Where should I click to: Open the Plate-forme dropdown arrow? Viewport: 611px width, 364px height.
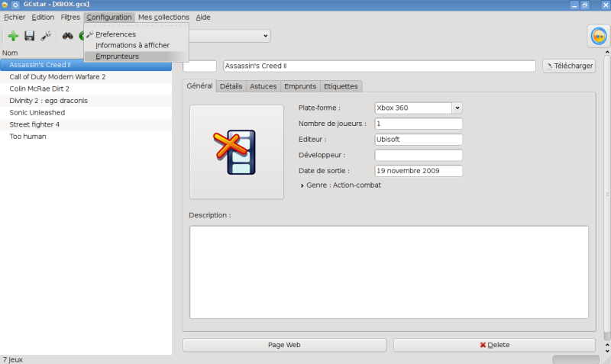457,108
